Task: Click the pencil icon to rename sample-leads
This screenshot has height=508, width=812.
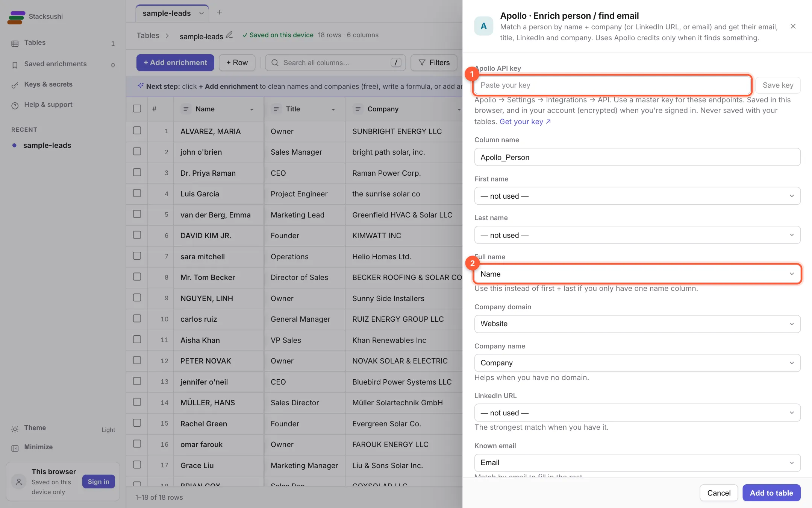Action: click(229, 35)
